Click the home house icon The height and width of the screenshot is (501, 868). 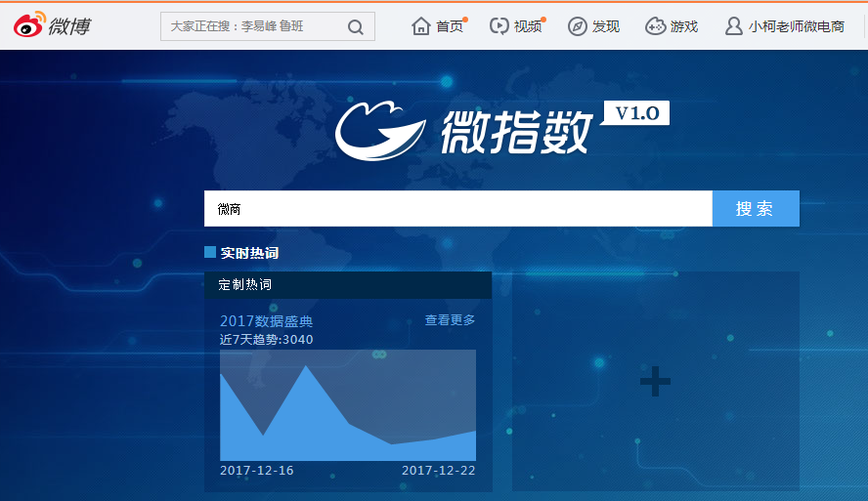tap(421, 26)
